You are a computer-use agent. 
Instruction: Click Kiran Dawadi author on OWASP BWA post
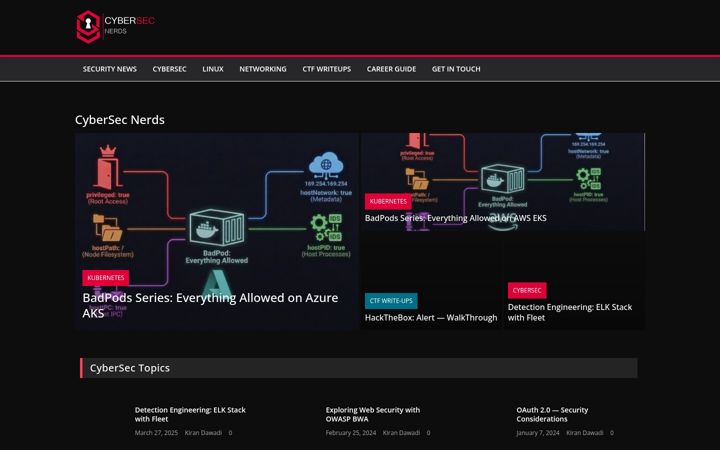401,433
